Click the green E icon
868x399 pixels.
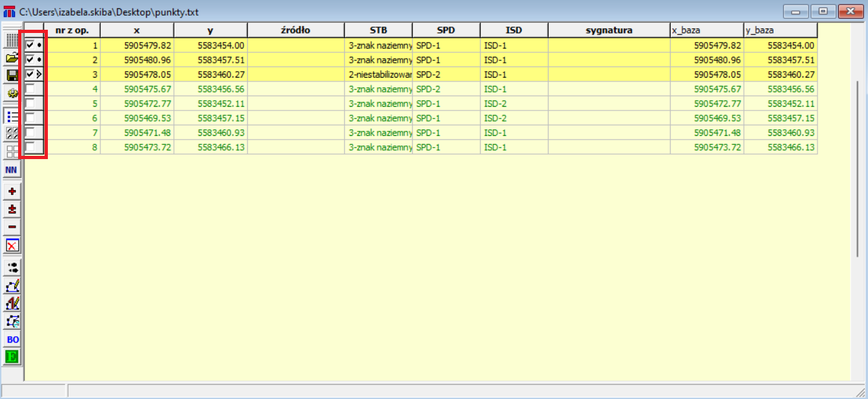12,356
